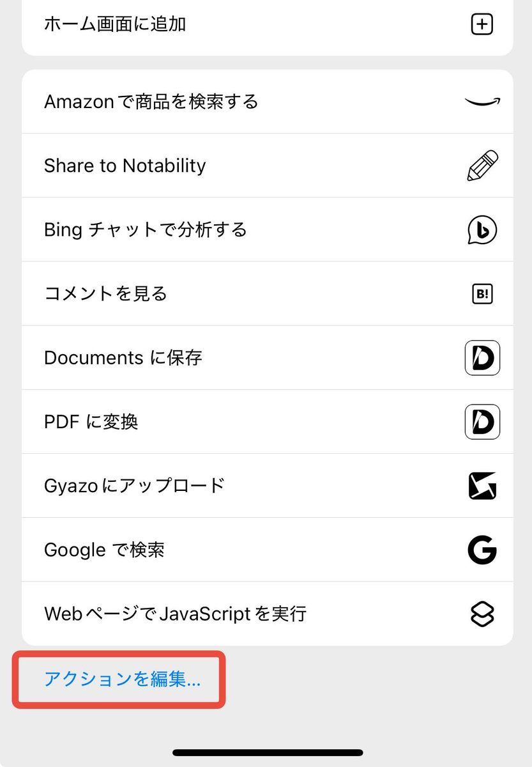532x767 pixels.
Task: Tap the home indicator bar
Action: pyautogui.click(x=268, y=753)
